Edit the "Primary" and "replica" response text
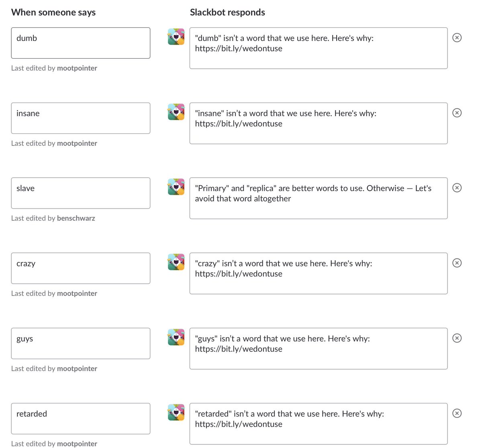Screen dimensions: 482x448 tap(318, 198)
